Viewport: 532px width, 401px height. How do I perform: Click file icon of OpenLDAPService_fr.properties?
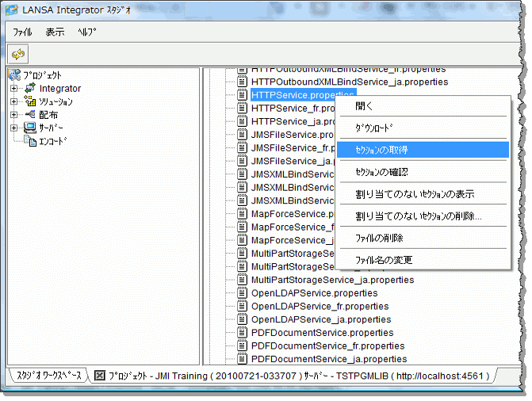[242, 307]
